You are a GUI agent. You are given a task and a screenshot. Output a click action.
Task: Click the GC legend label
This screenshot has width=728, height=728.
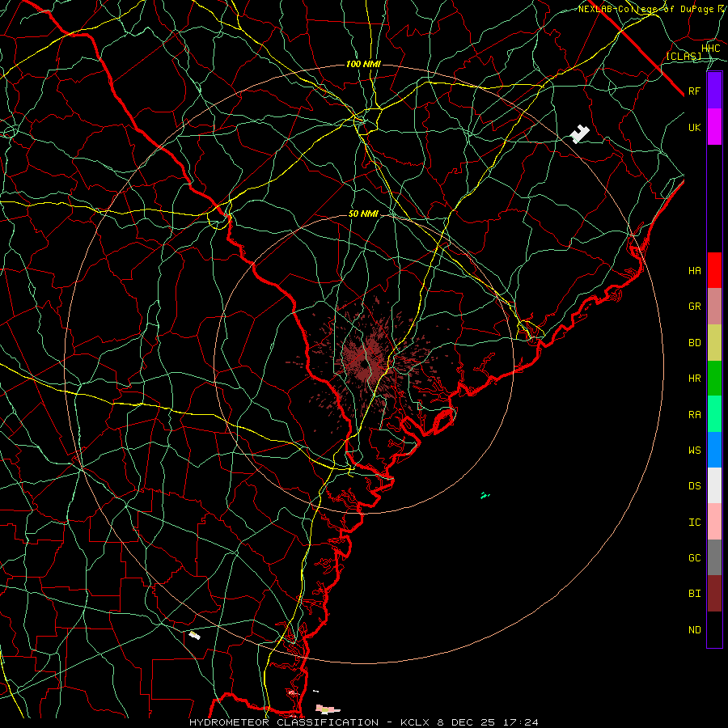694,558
